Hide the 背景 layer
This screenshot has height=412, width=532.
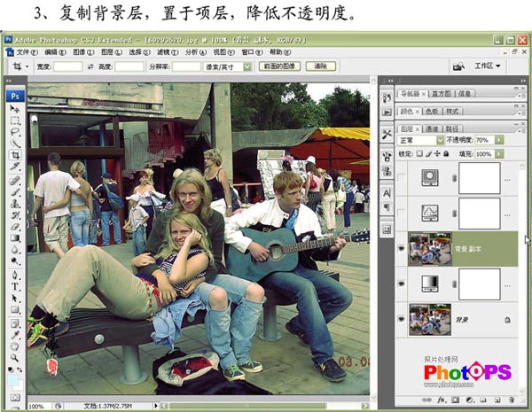pyautogui.click(x=402, y=319)
